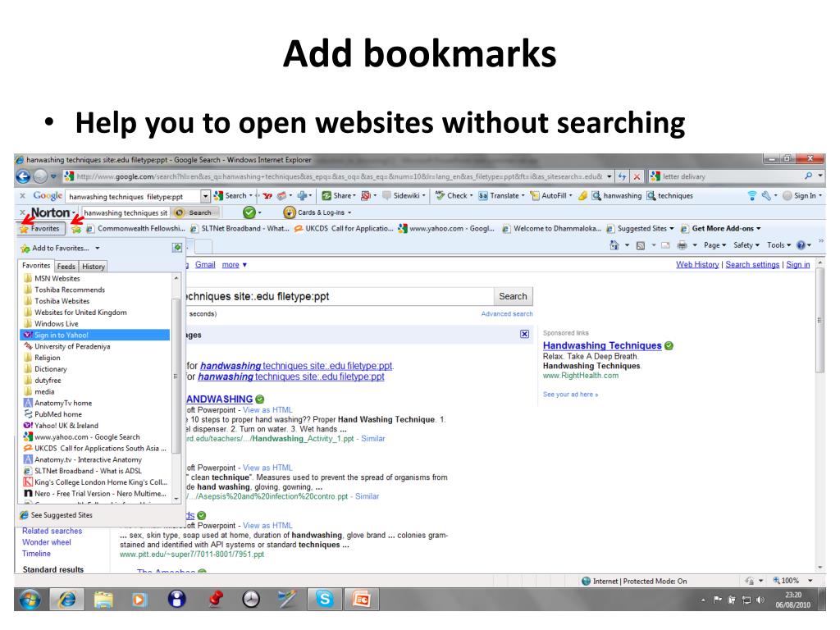Click the Windows Start orb
This screenshot has width=840, height=630.
pos(30,599)
